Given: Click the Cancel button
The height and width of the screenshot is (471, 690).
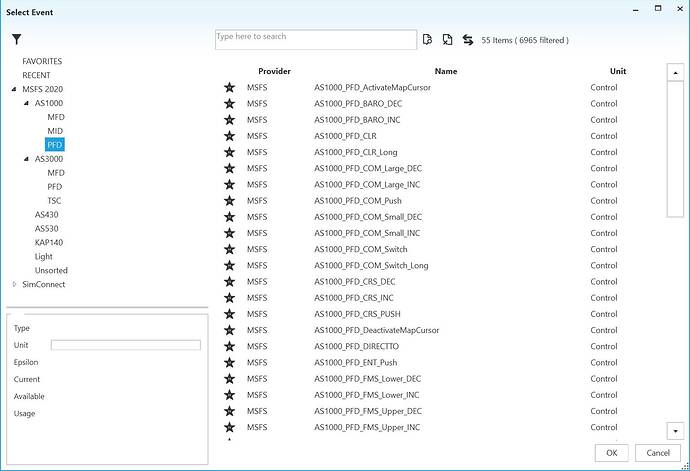Looking at the screenshot, I should (x=658, y=453).
